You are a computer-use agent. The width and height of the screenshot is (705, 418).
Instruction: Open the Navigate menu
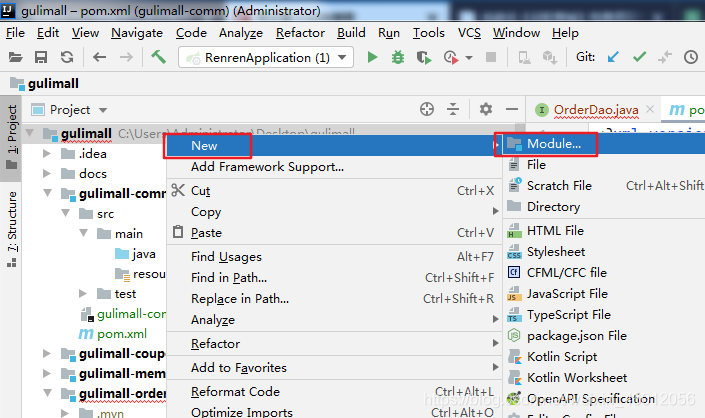tap(137, 33)
